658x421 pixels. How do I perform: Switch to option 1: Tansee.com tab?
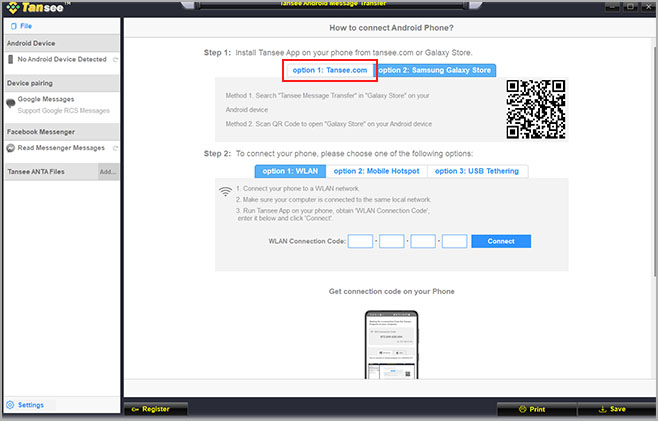pos(330,70)
